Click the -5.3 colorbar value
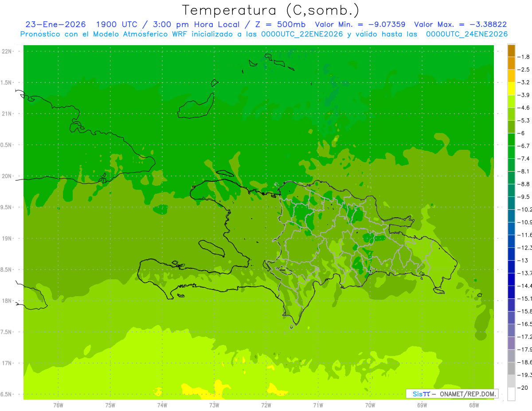This screenshot has width=532, height=411. point(524,121)
